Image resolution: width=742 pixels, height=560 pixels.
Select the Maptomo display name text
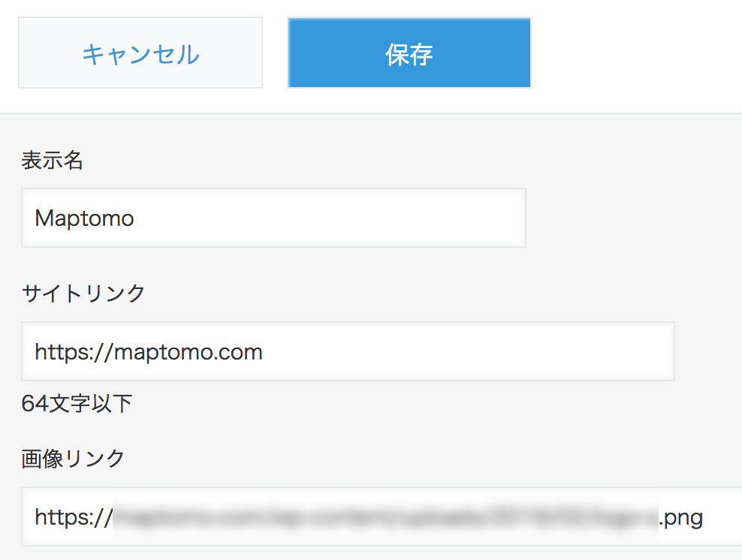(84, 218)
